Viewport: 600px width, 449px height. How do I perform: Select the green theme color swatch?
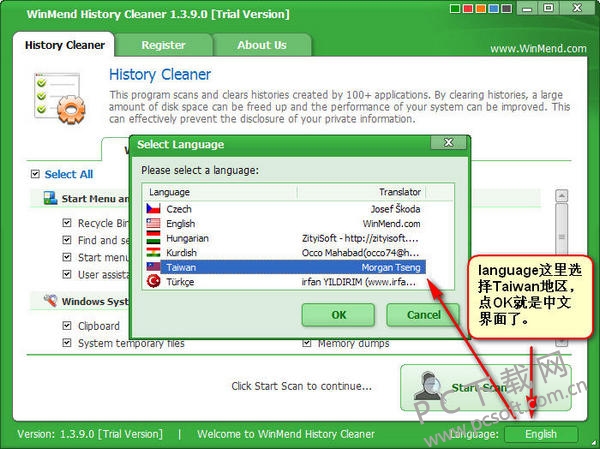coord(455,8)
